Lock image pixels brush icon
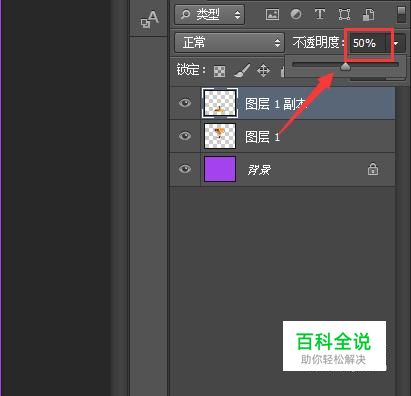411x396 pixels. click(x=242, y=71)
